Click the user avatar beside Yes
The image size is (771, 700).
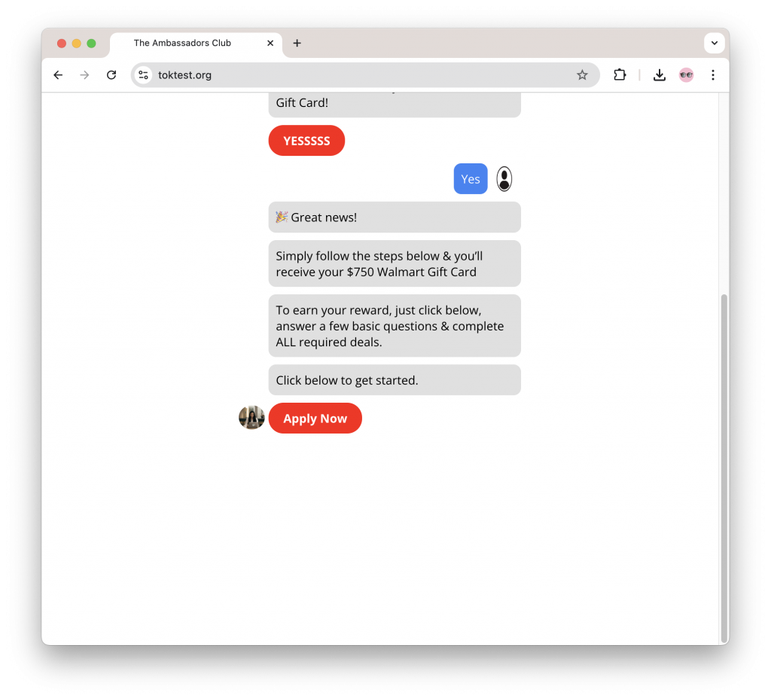click(x=504, y=179)
